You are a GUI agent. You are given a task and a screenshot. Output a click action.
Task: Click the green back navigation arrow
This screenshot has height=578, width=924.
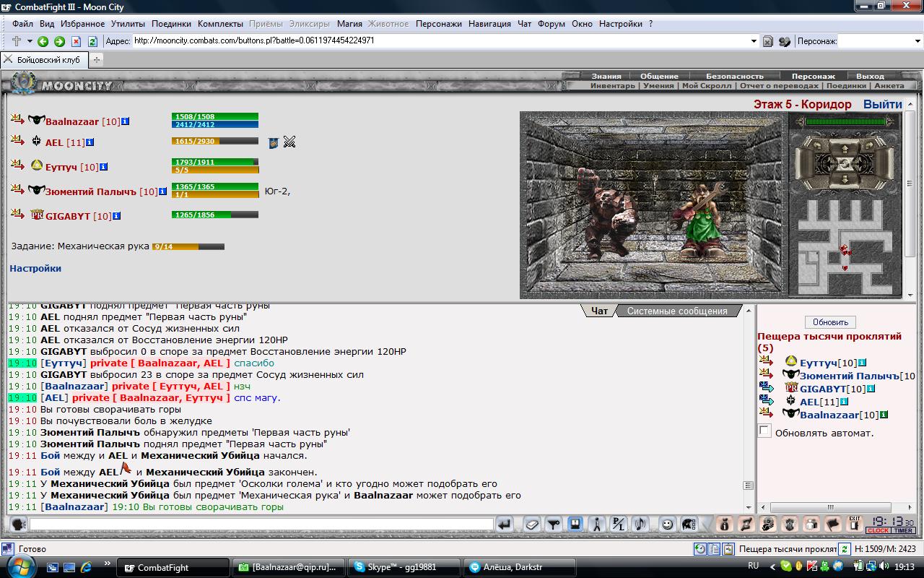tap(43, 41)
